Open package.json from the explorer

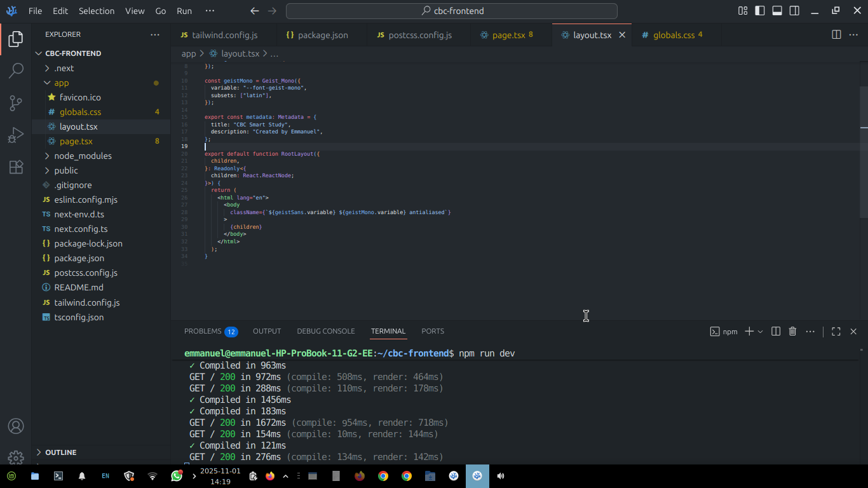tap(79, 258)
